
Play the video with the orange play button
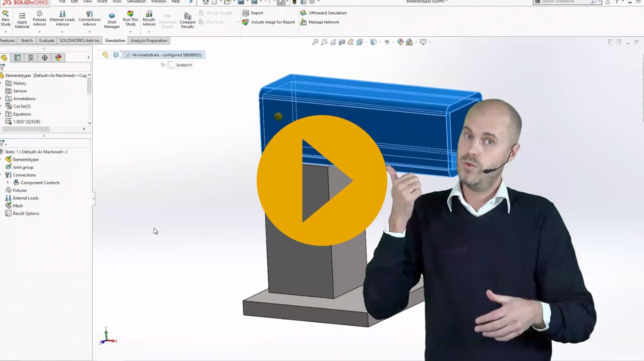(x=322, y=180)
